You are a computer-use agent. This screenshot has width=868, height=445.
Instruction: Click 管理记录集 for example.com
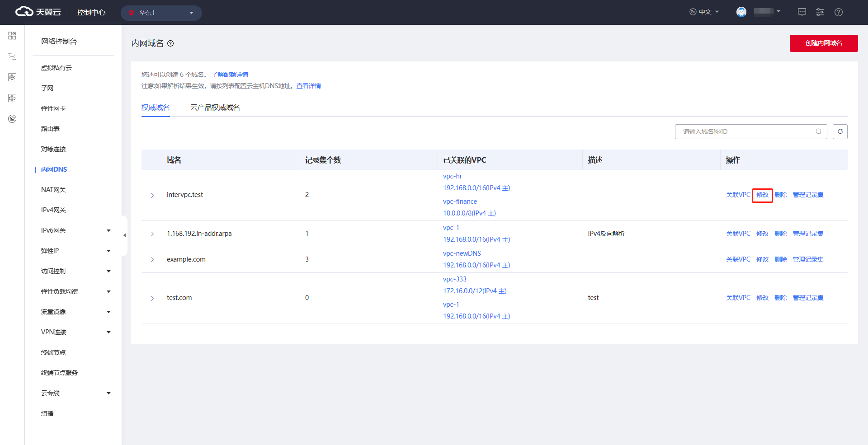(x=808, y=259)
